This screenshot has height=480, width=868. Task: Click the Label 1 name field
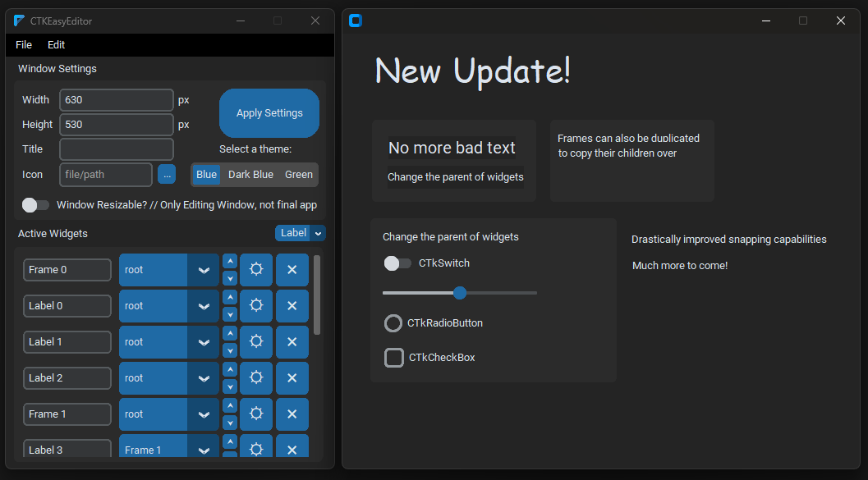(x=67, y=342)
